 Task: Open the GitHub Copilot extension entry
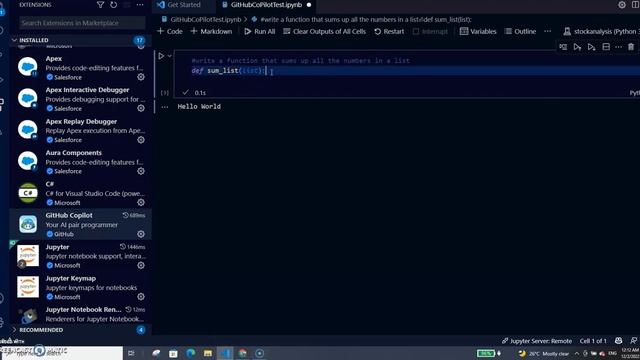click(x=81, y=224)
